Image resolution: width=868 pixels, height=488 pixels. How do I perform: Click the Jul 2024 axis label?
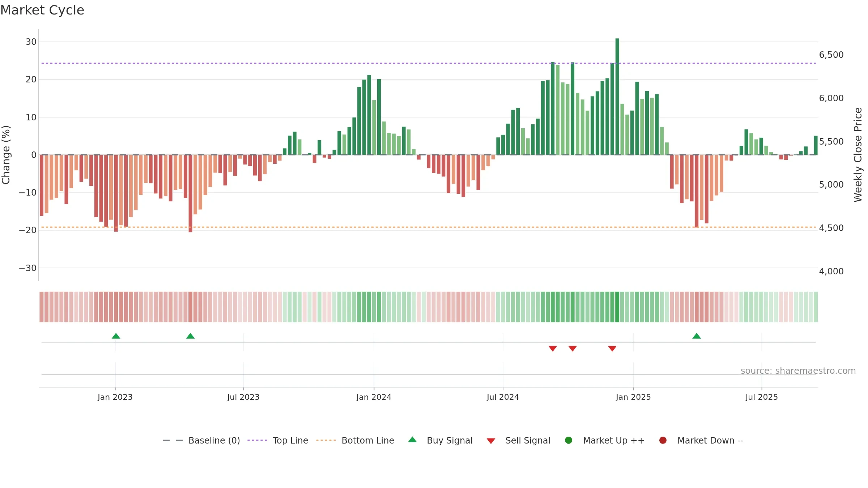tap(503, 397)
